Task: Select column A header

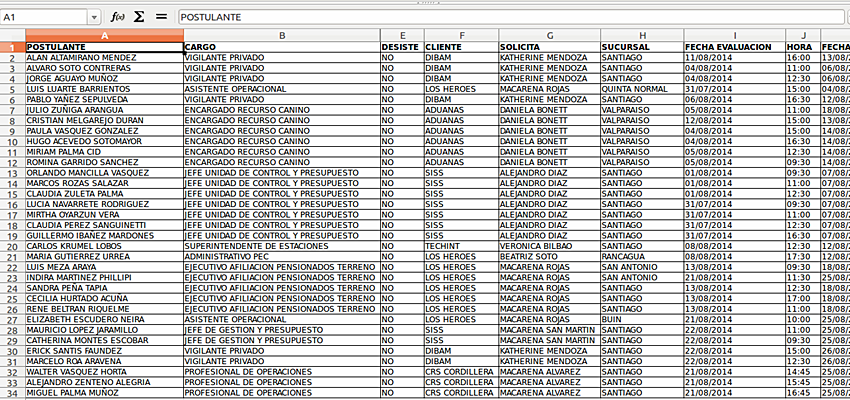Action: (x=104, y=36)
